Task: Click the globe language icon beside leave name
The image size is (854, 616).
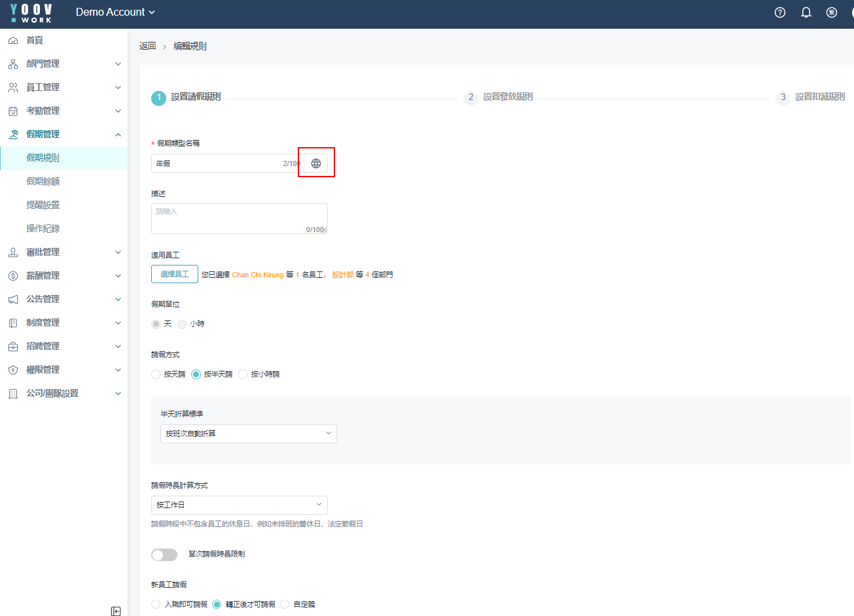Action: point(316,163)
